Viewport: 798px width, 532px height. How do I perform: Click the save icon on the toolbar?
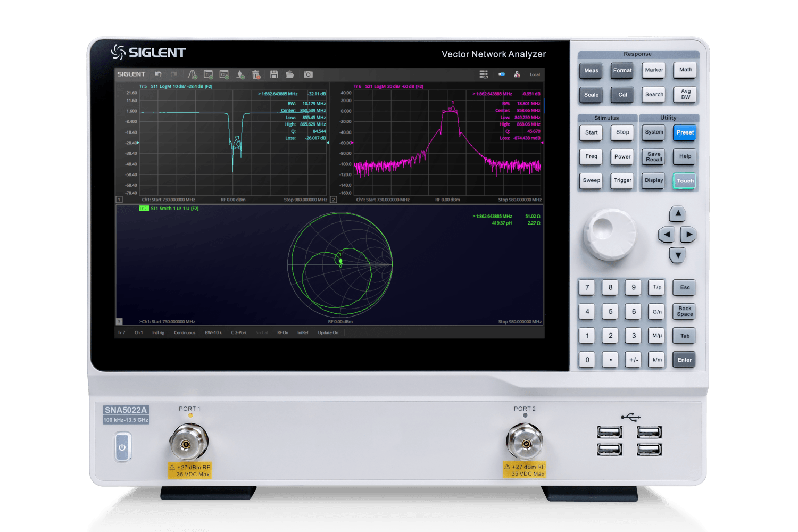[x=274, y=74]
